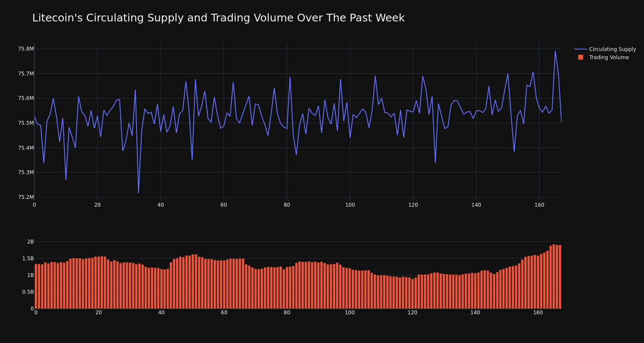Screen dimensions: 644x343
Task: Click the 75.5M supply axis label
Action: point(26,123)
